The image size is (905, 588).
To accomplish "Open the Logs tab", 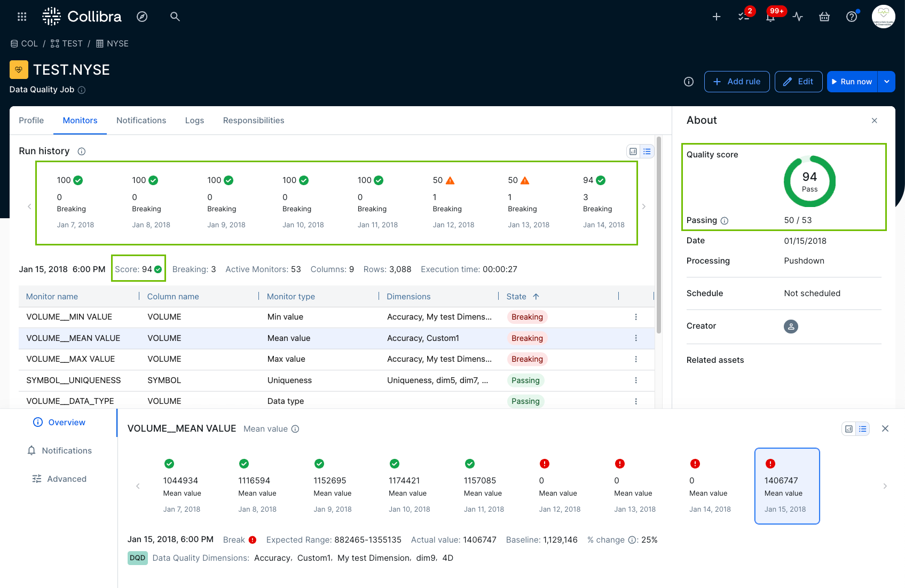I will point(194,121).
